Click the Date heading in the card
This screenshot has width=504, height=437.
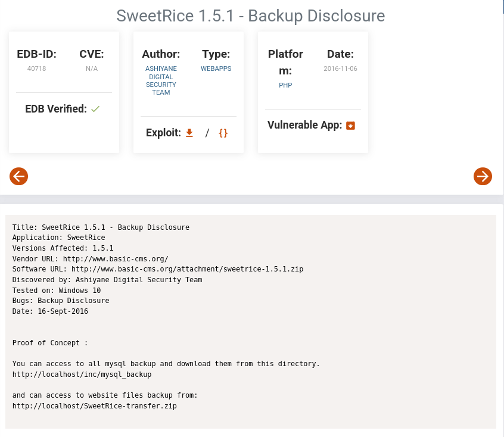point(340,54)
